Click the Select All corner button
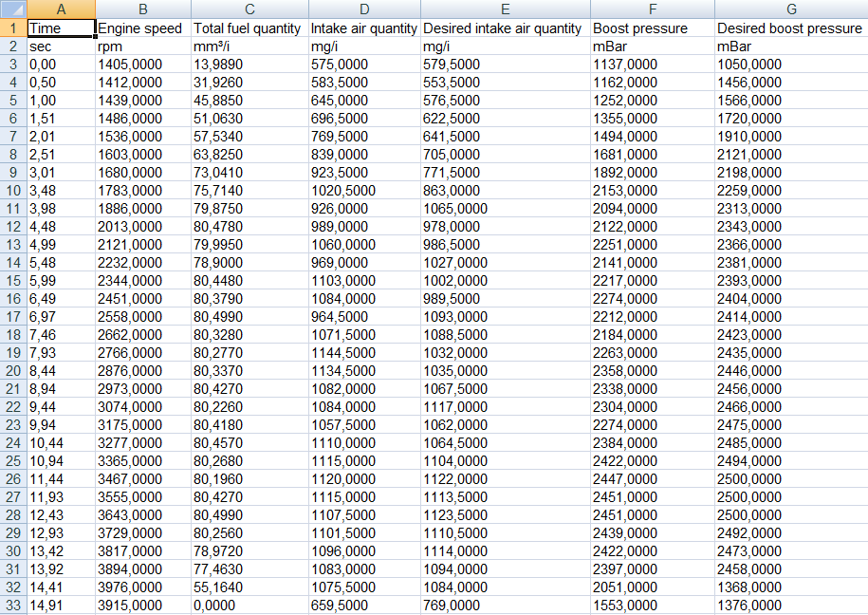 pos(13,9)
